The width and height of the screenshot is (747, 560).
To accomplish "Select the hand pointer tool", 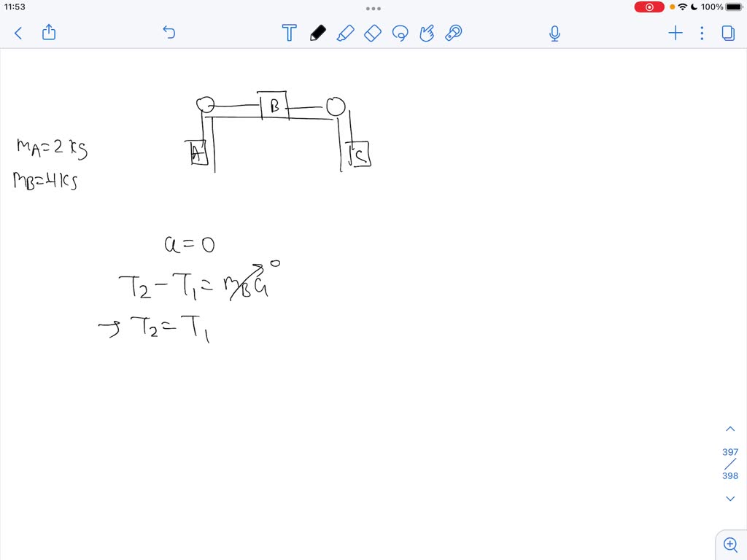I will point(427,33).
